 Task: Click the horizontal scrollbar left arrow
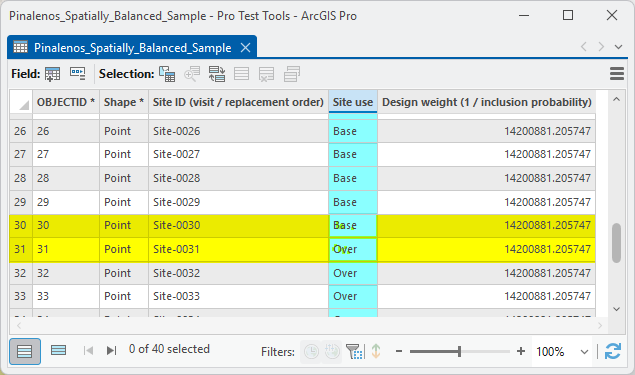coord(19,325)
